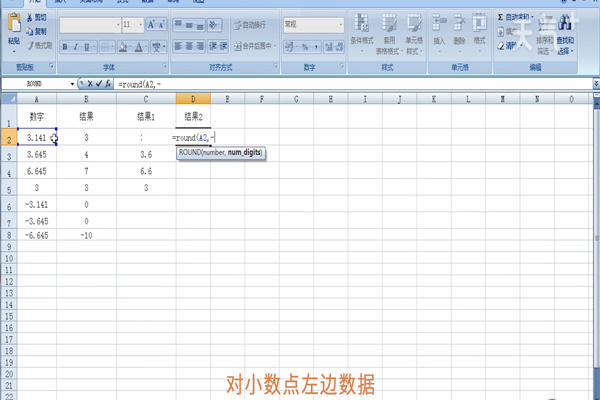
Task: Open the Clipboard (剪贴板) dialog launcher
Action: pos(52,67)
